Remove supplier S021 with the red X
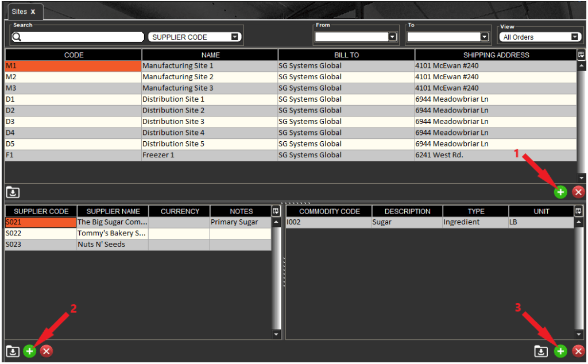588x364 pixels. [x=45, y=351]
